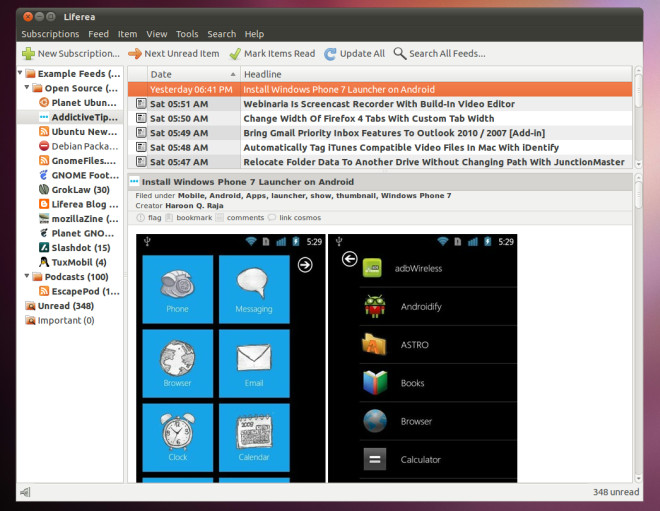Select the Planet Ubuntu feed icon
The height and width of the screenshot is (511, 660).
pyautogui.click(x=44, y=103)
